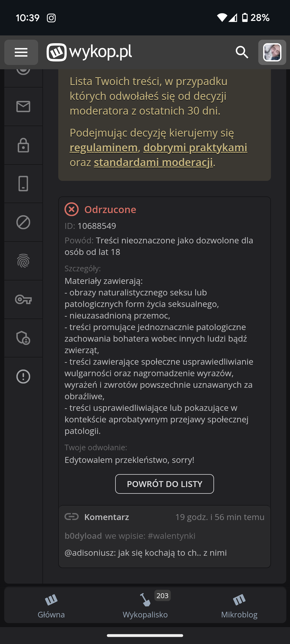This screenshot has height=644, width=290.
Task: Open the fingerprint sidebar icon
Action: coord(23,261)
